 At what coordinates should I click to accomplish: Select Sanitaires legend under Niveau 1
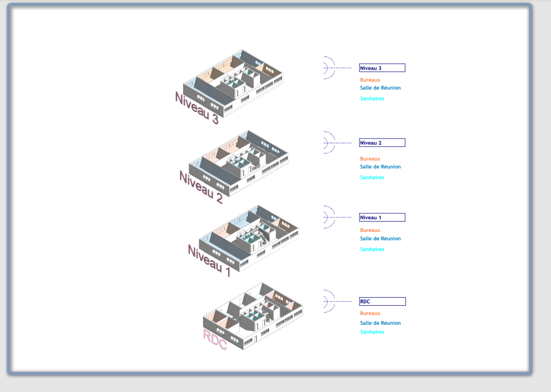click(x=372, y=249)
